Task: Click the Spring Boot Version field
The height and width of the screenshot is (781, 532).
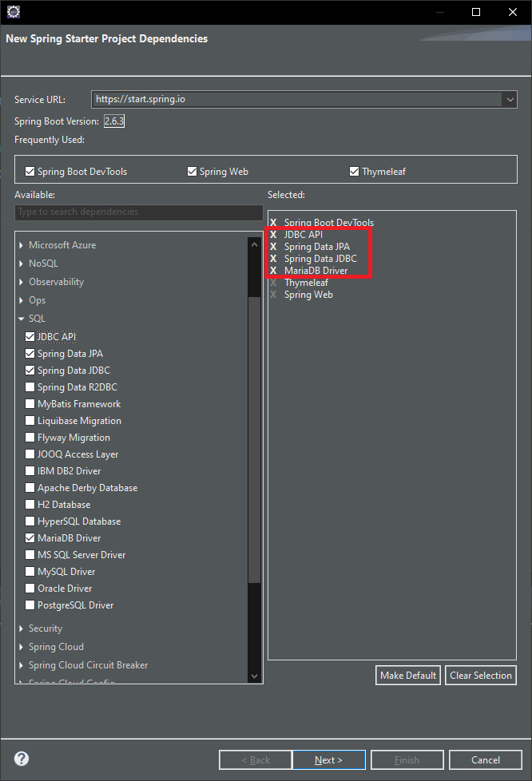Action: click(x=114, y=121)
